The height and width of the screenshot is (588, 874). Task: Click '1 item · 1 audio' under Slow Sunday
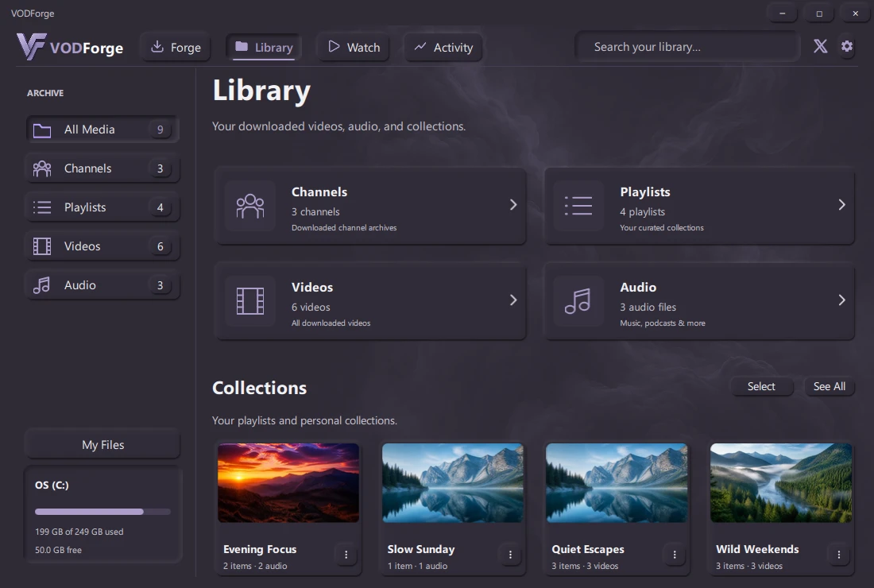pos(417,566)
